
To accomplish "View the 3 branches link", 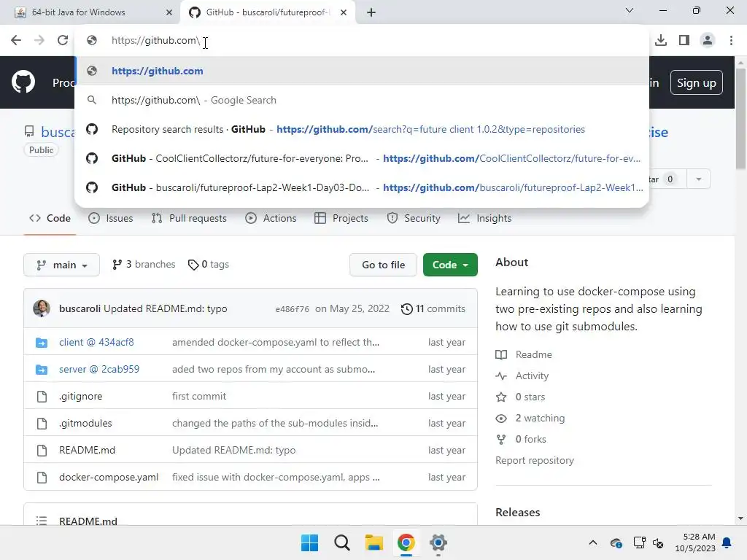I will point(144,264).
